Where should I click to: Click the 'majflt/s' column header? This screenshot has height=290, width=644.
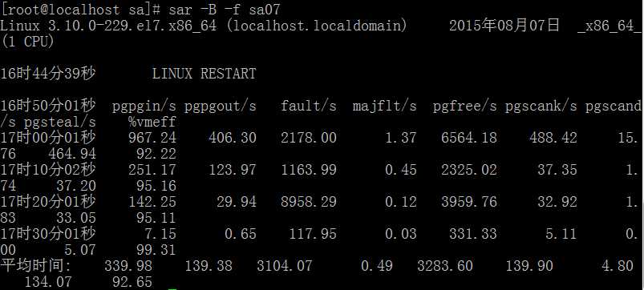click(x=384, y=107)
